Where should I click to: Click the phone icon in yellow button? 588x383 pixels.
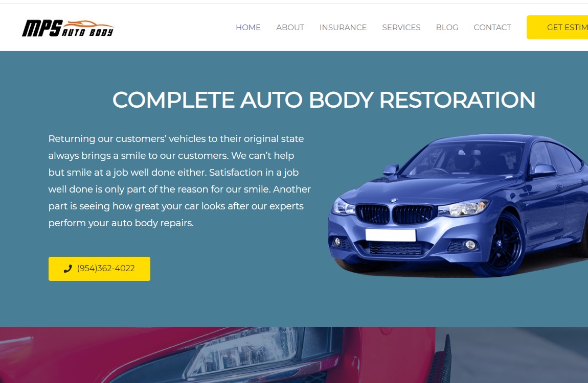pos(67,269)
